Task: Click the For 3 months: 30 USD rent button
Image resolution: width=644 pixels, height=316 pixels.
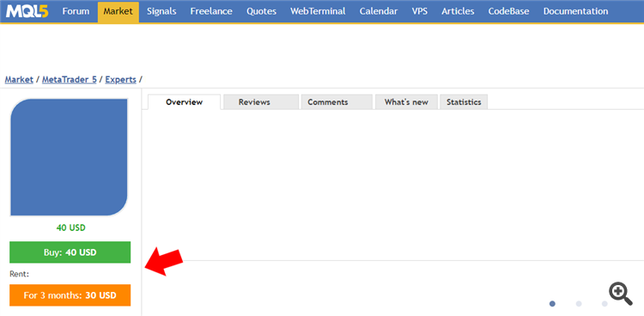Action: click(x=70, y=295)
